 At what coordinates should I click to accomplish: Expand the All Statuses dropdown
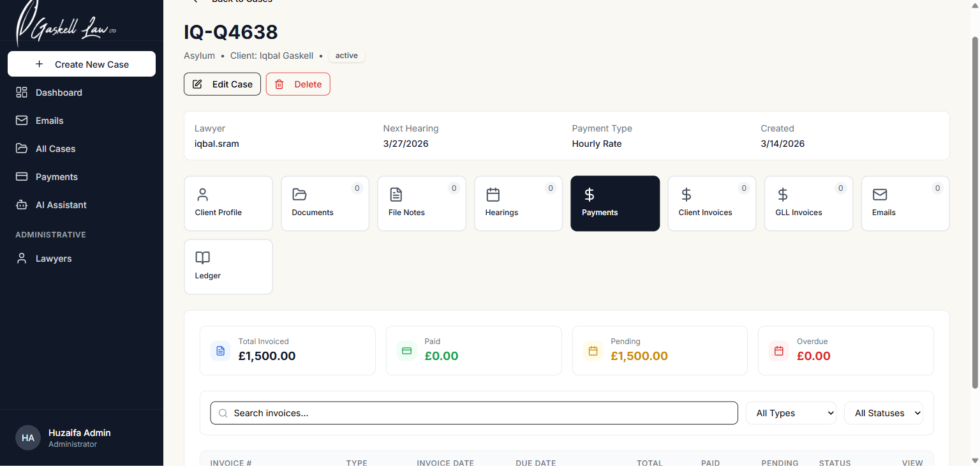883,412
